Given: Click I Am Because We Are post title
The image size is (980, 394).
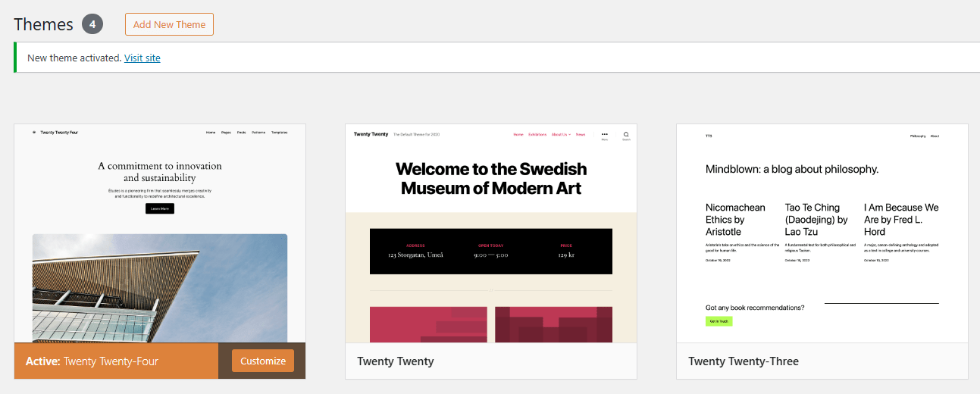Looking at the screenshot, I should point(902,219).
